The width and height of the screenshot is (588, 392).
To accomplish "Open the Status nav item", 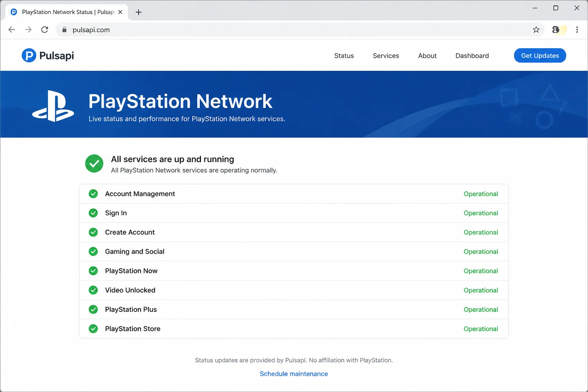I will click(344, 56).
